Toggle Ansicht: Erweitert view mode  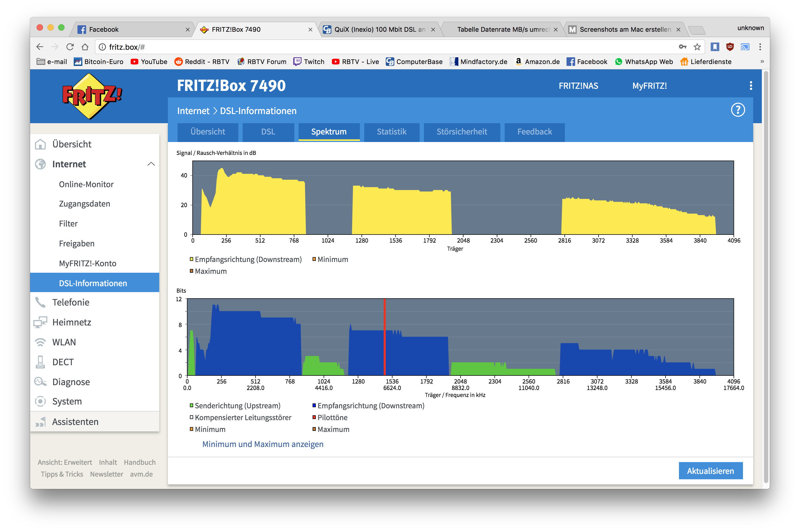pyautogui.click(x=65, y=462)
